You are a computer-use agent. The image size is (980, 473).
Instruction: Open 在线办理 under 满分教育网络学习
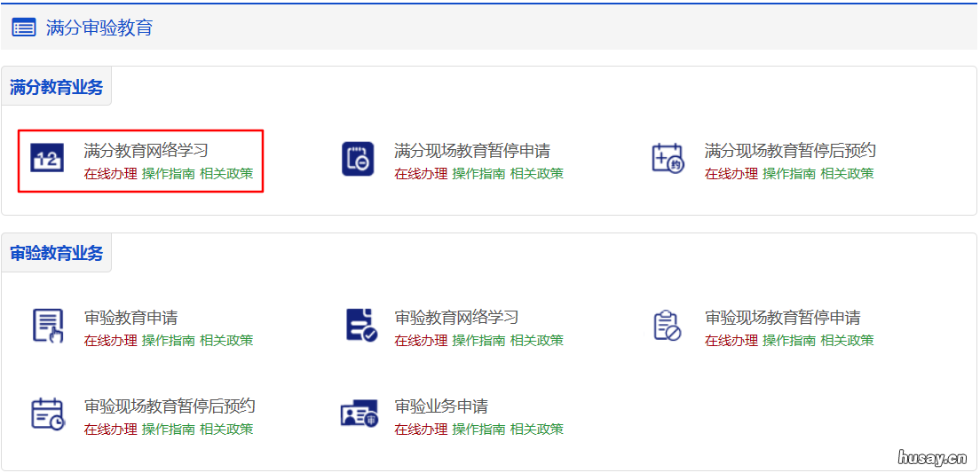pyautogui.click(x=110, y=174)
